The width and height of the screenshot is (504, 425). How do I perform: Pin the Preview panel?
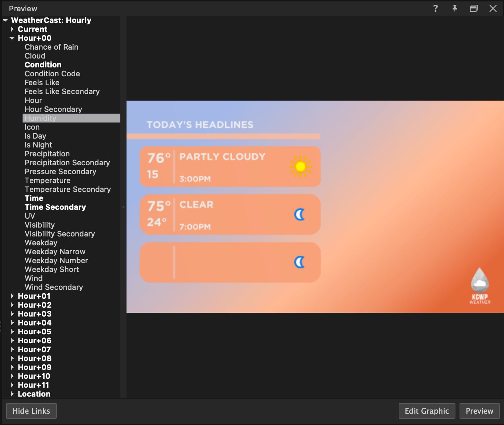tap(454, 9)
